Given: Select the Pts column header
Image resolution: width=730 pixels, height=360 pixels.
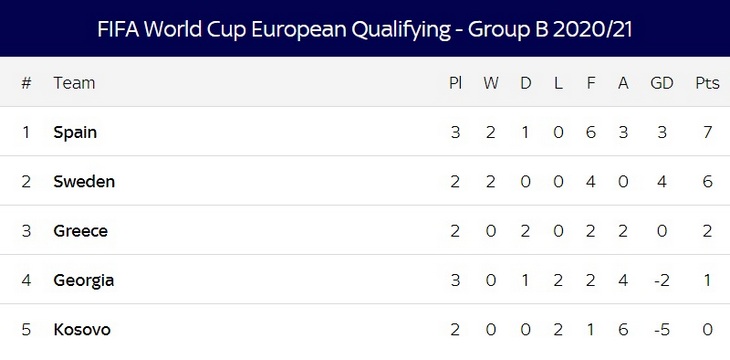Looking at the screenshot, I should click(707, 83).
